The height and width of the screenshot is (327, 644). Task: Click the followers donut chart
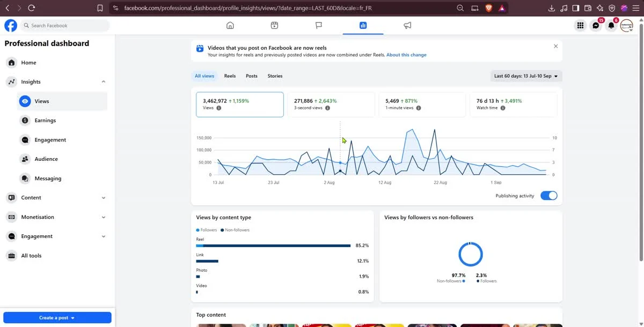(x=471, y=254)
